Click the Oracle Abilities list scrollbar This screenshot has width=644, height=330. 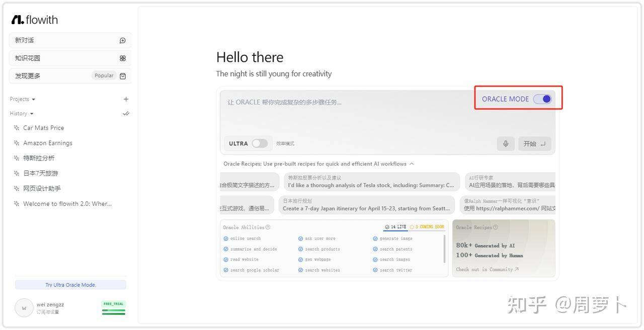[444, 249]
